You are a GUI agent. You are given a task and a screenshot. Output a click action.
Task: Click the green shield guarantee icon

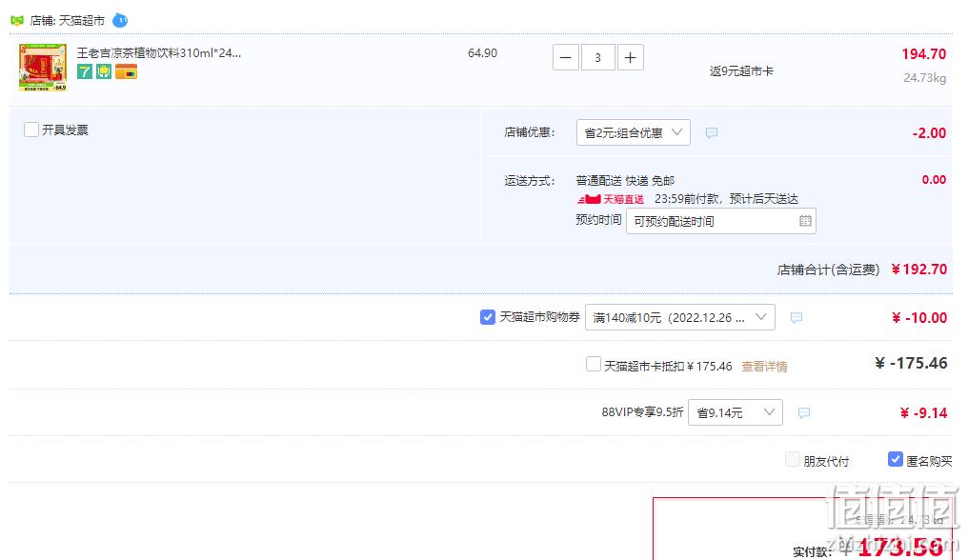104,71
